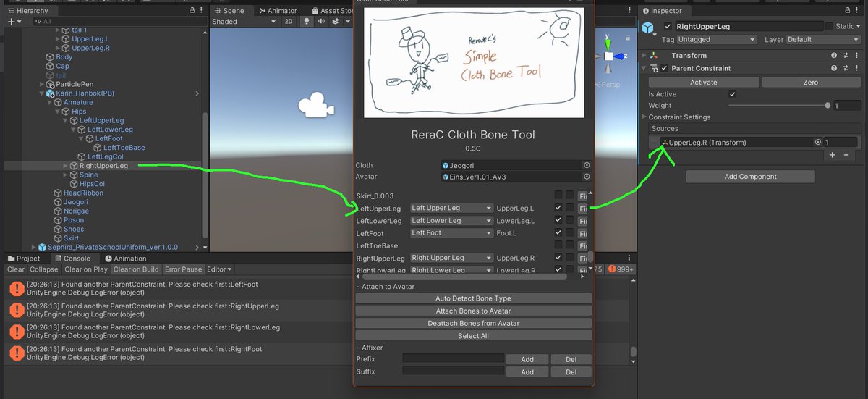868x399 pixels.
Task: Toggle RightUpperLeg active checkbox in Inspector
Action: click(668, 27)
